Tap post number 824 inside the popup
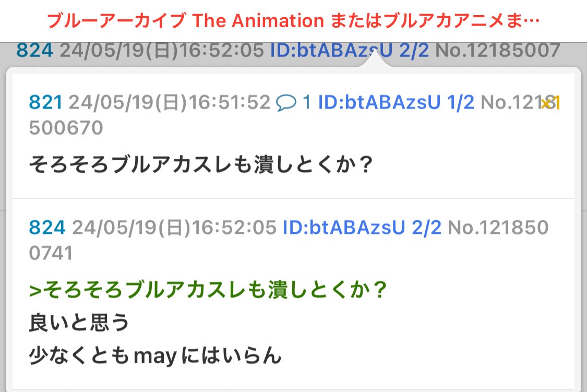This screenshot has height=392, width=587. click(47, 228)
